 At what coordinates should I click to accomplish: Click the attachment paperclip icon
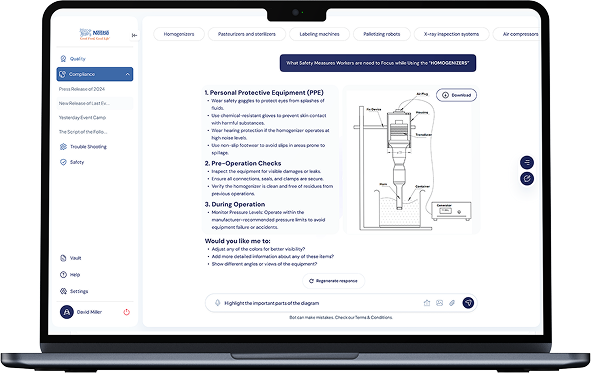click(452, 303)
